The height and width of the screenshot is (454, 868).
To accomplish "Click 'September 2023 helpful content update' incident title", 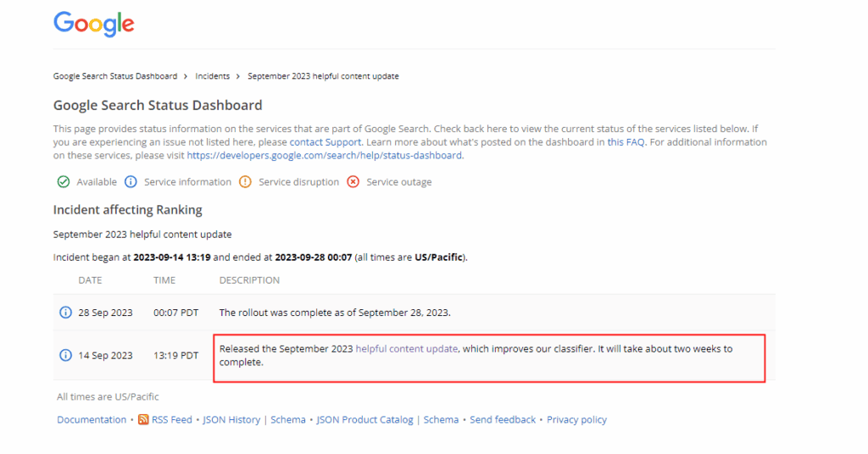I will pyautogui.click(x=142, y=235).
